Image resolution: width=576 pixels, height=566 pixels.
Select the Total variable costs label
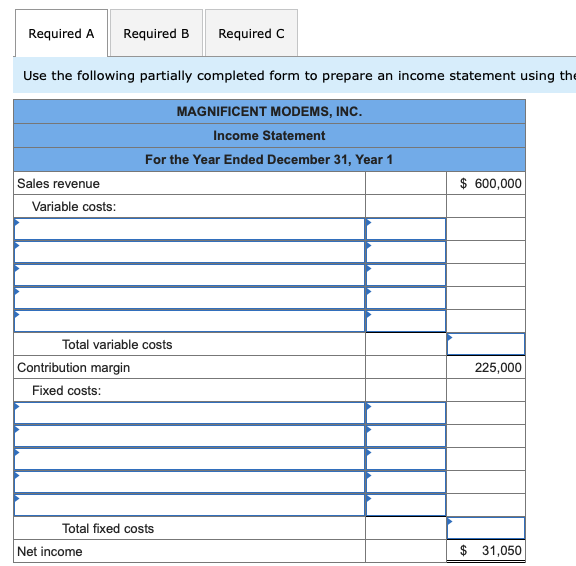point(117,345)
